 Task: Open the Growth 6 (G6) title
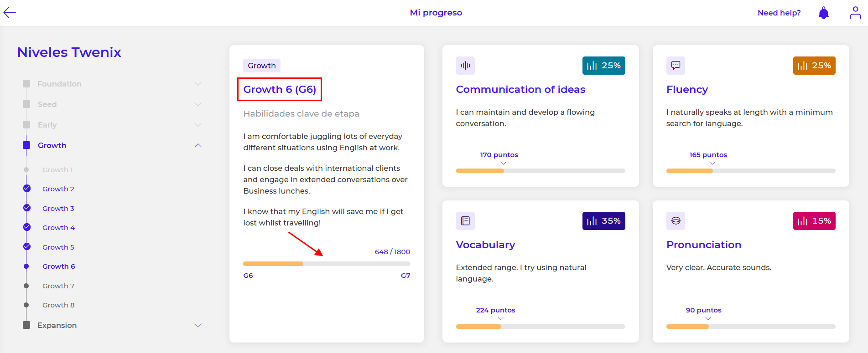280,89
